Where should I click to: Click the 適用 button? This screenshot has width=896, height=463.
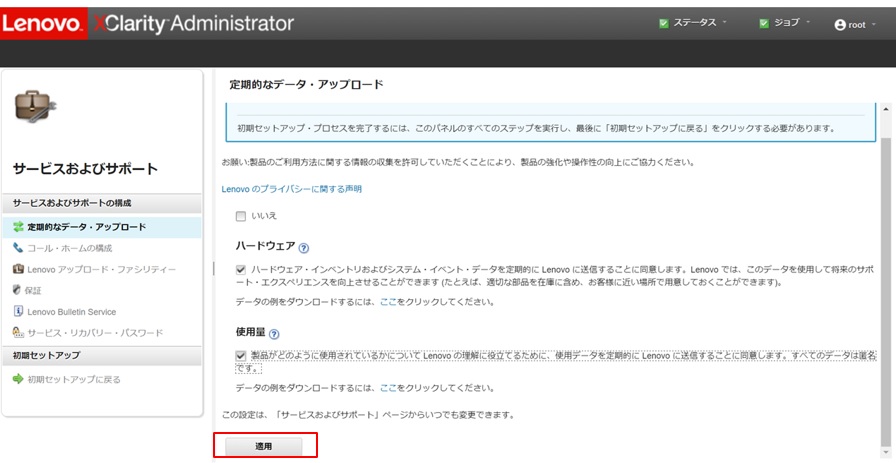point(263,446)
